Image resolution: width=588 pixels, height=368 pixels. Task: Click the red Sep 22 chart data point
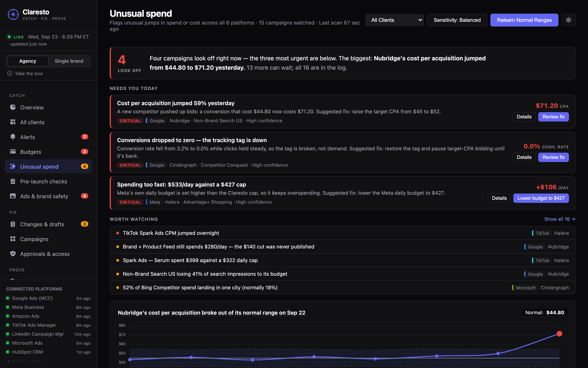(x=559, y=334)
